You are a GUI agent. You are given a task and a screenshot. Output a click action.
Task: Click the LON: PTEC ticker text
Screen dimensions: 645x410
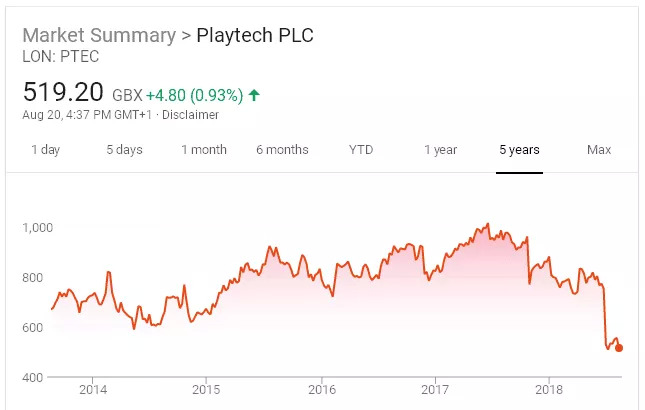[x=60, y=57]
